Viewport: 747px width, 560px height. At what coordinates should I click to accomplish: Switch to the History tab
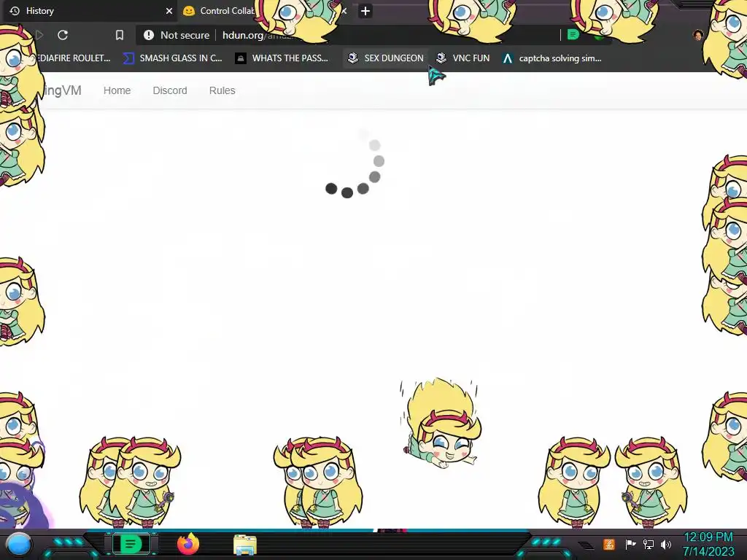88,10
